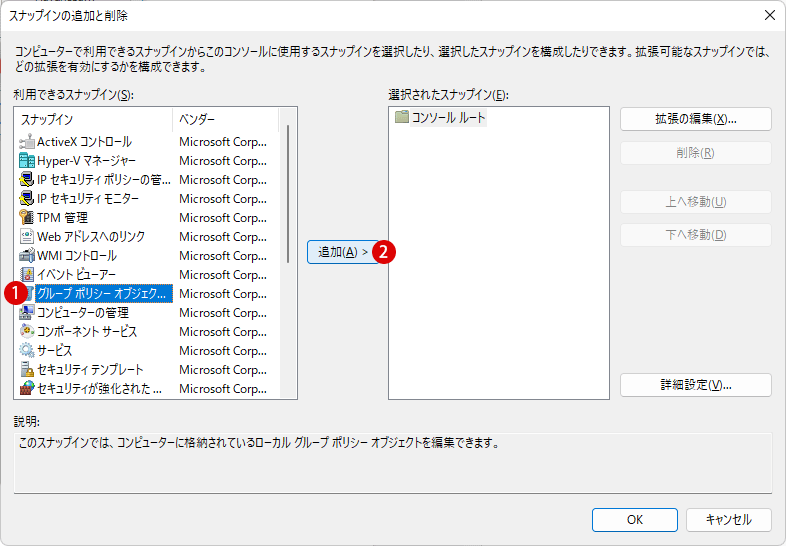Click the キャンセル button
Viewport: 786px width, 546px height.
pos(729,520)
